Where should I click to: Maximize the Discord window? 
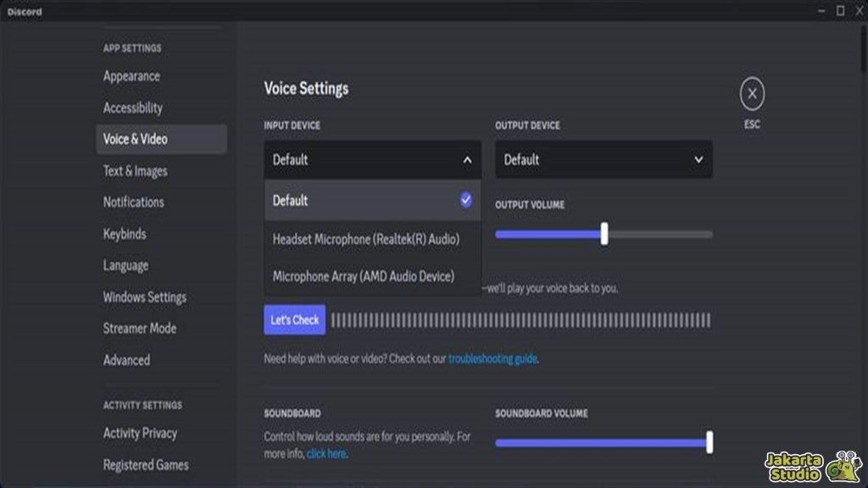[x=840, y=10]
